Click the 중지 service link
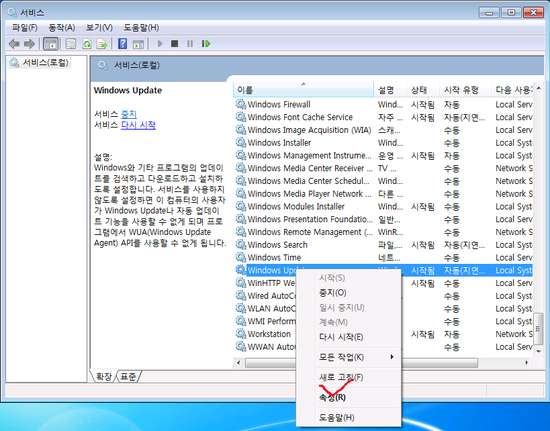Viewport: 550px width, 431px height. pos(129,114)
